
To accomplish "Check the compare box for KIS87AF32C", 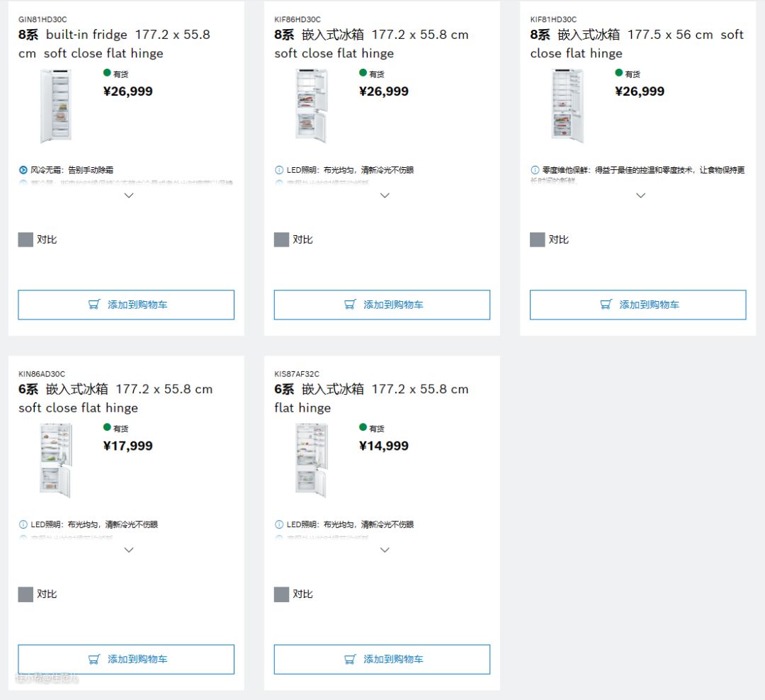I will tap(281, 594).
